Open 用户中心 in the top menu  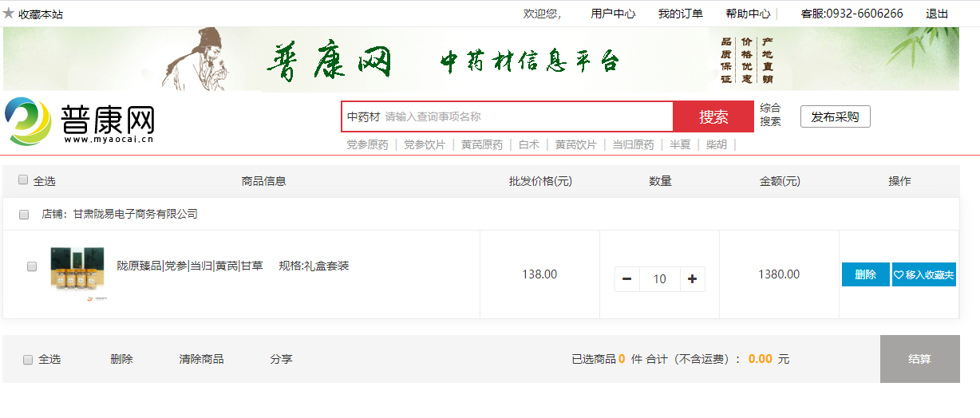[613, 14]
